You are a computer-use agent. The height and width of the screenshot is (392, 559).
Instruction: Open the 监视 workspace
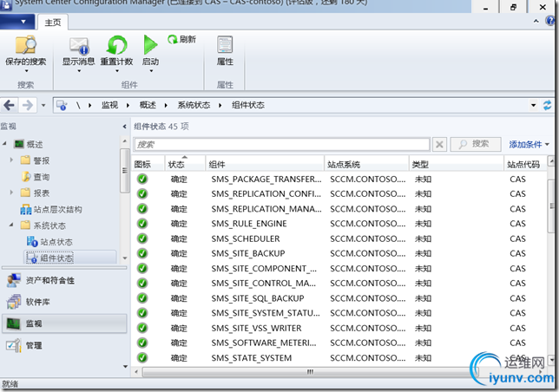pyautogui.click(x=64, y=323)
